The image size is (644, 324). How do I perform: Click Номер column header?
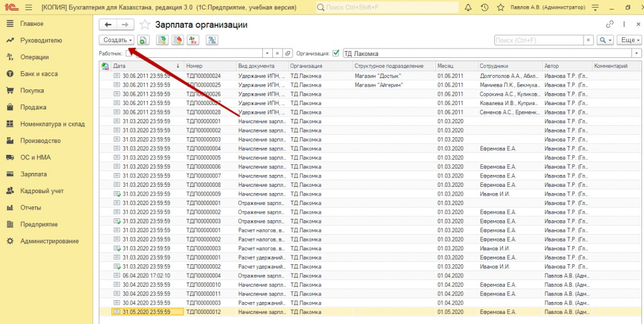209,65
